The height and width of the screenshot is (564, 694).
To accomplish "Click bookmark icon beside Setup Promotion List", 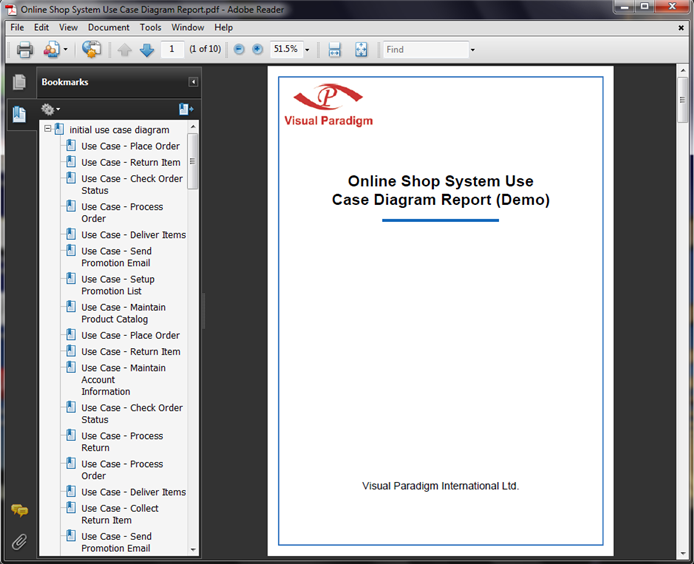I will pos(71,278).
